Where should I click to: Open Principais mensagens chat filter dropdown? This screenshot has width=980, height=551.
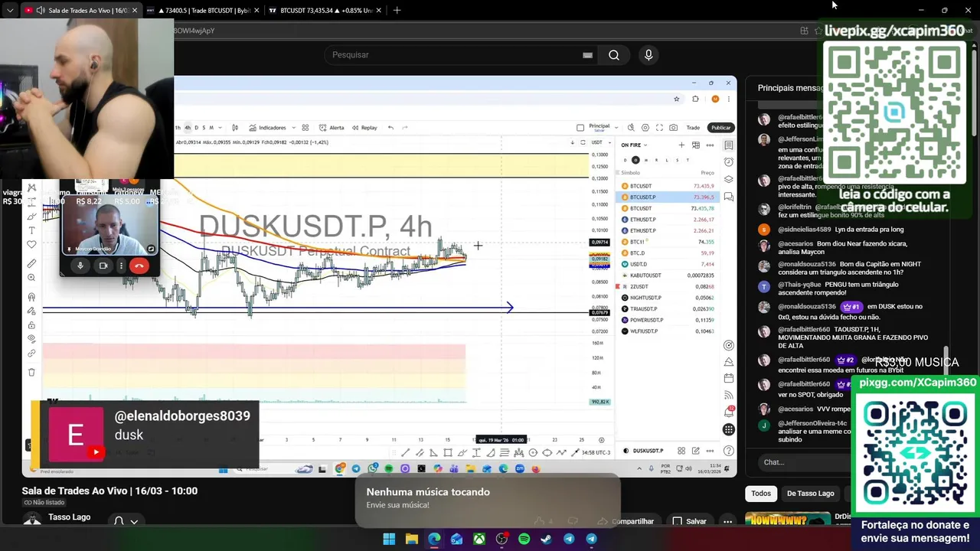tap(790, 88)
